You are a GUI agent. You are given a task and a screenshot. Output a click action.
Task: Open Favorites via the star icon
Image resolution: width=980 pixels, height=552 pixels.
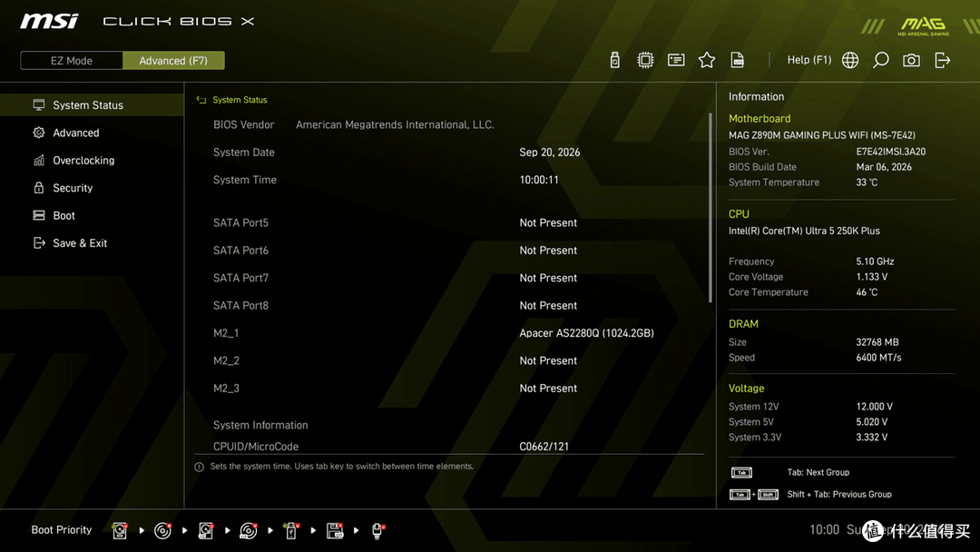[x=707, y=60]
